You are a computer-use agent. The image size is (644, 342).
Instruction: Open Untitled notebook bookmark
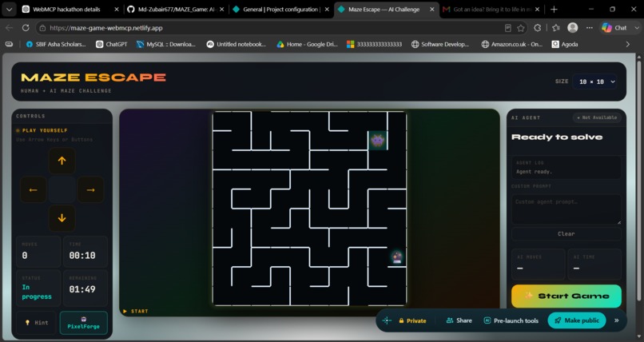coord(237,44)
